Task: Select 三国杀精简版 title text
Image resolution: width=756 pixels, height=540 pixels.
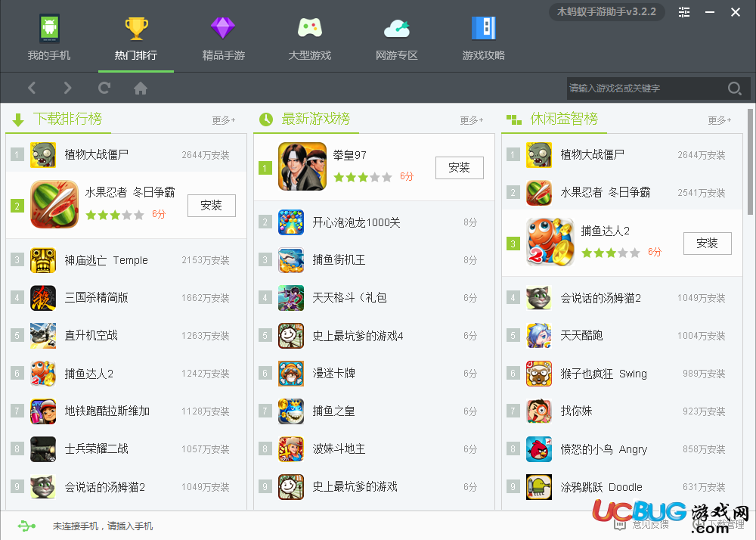Action: tap(97, 298)
